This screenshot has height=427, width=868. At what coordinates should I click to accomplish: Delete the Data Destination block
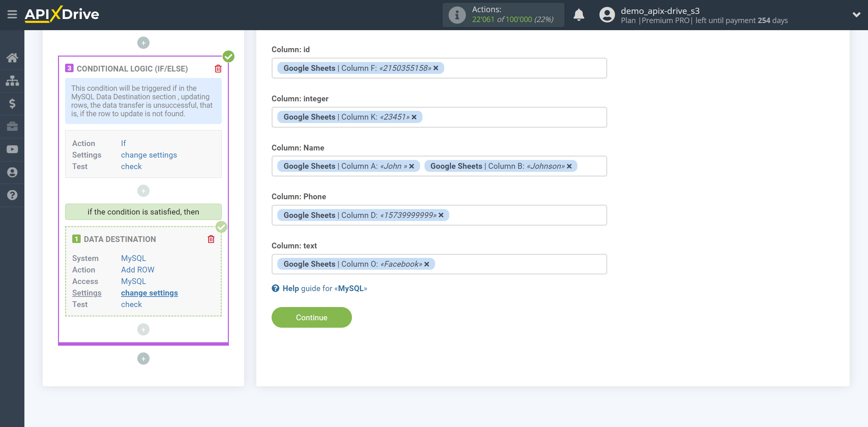pos(211,239)
